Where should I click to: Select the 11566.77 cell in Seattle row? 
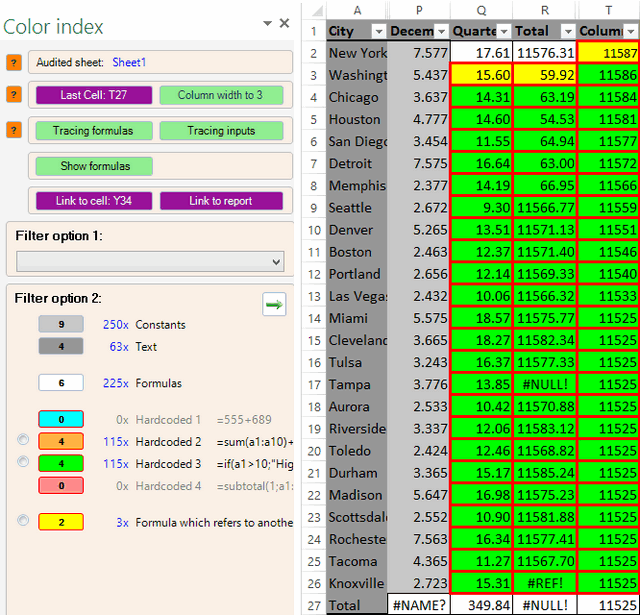[x=545, y=208]
